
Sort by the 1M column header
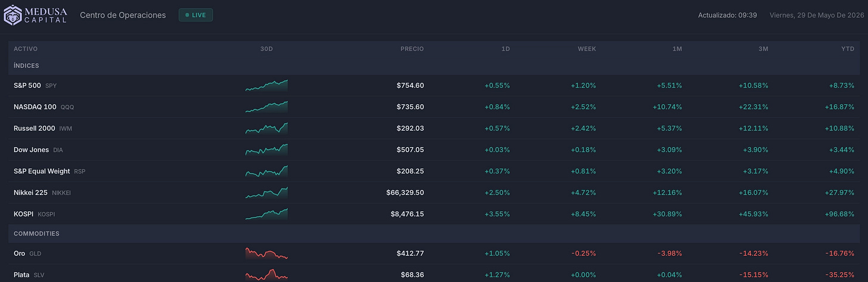(677, 49)
